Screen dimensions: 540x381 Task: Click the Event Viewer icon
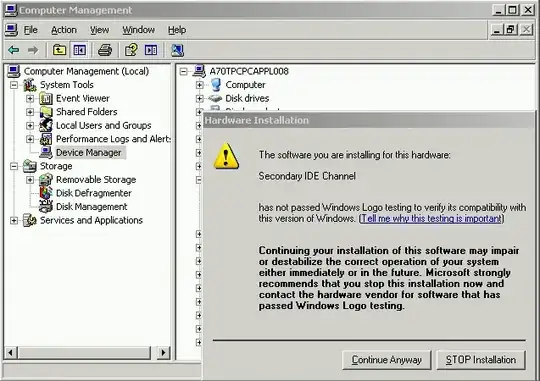46,99
